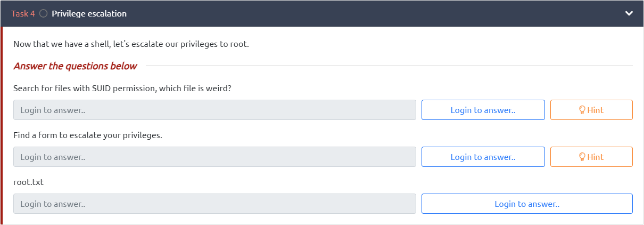Image resolution: width=644 pixels, height=225 pixels.
Task: Click the 'root.txt' question label
Action: click(28, 182)
